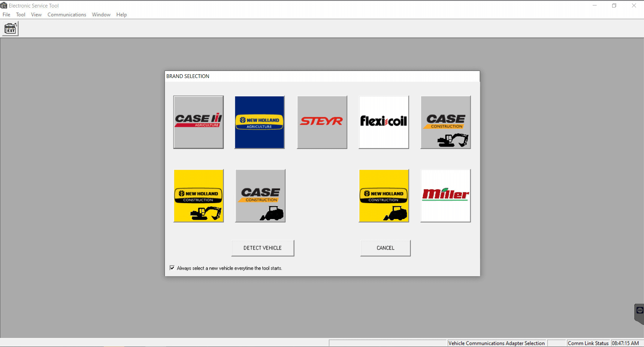Uncheck always select new vehicle checkbox
Image resolution: width=644 pixels, height=347 pixels.
click(x=172, y=268)
